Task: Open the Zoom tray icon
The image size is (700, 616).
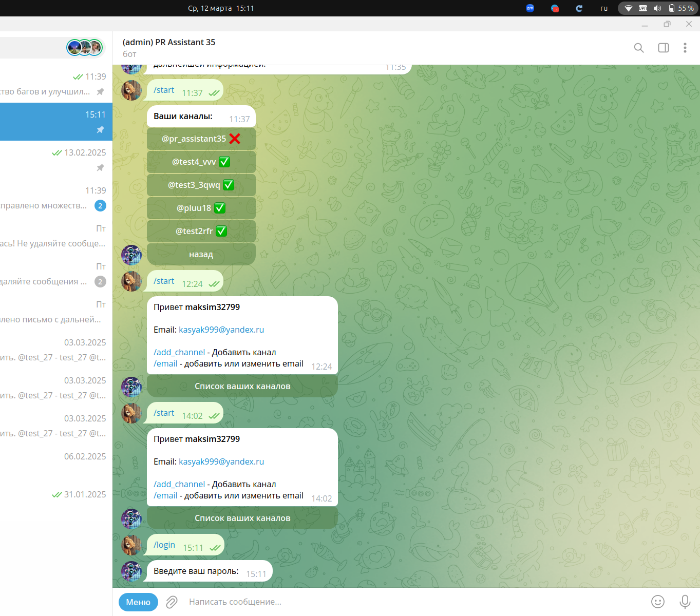Action: pyautogui.click(x=530, y=8)
